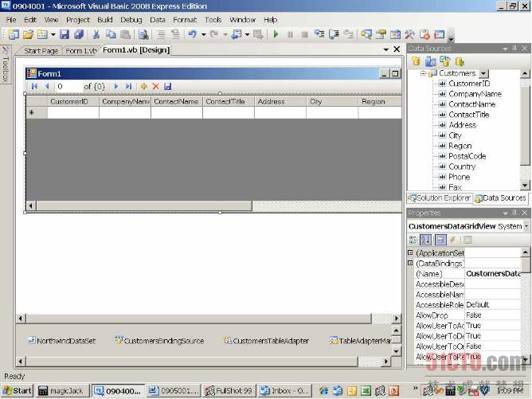Click the grid horizontal scrollbar thumb

coord(144,205)
